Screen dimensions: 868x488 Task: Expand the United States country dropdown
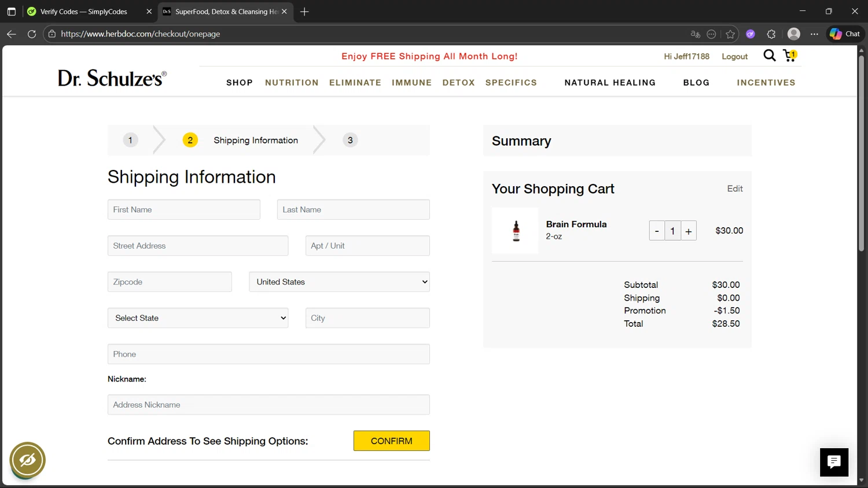point(339,282)
